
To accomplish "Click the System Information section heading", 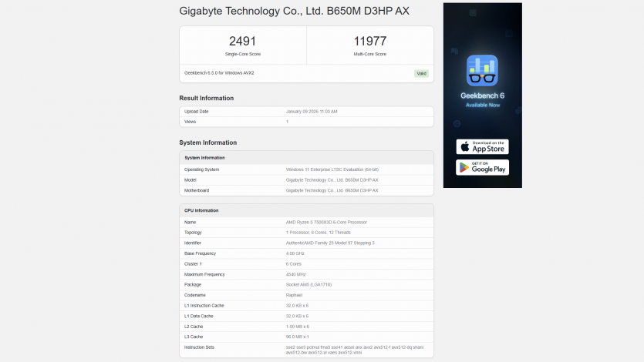I will coord(207,142).
